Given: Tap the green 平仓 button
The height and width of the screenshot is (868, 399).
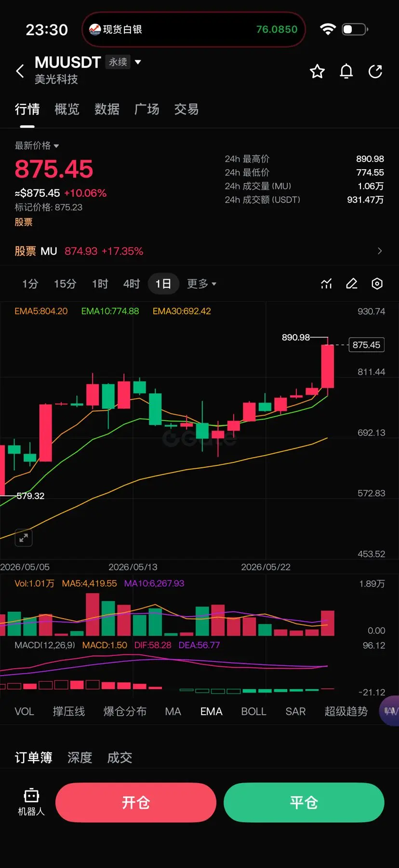Looking at the screenshot, I should tap(304, 802).
